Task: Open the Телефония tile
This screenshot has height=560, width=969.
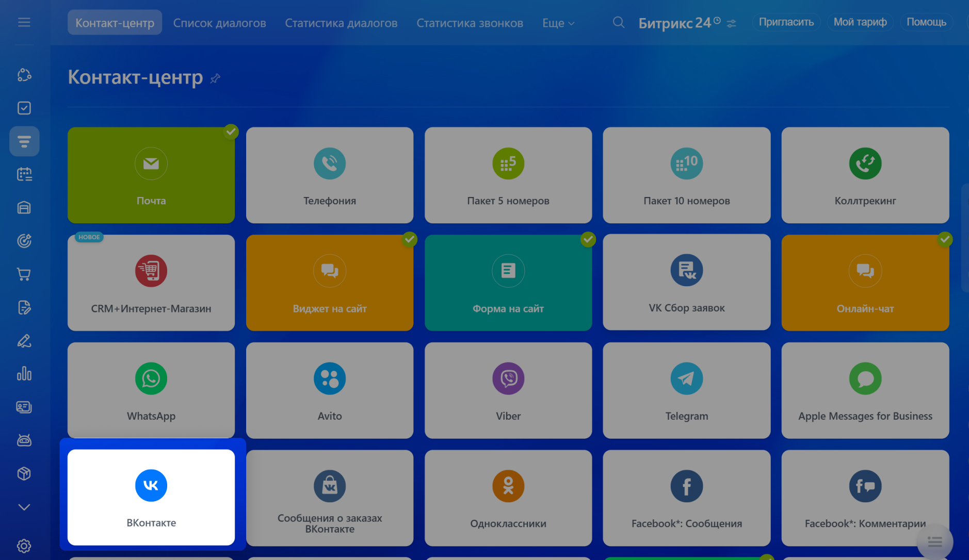Action: click(x=330, y=175)
